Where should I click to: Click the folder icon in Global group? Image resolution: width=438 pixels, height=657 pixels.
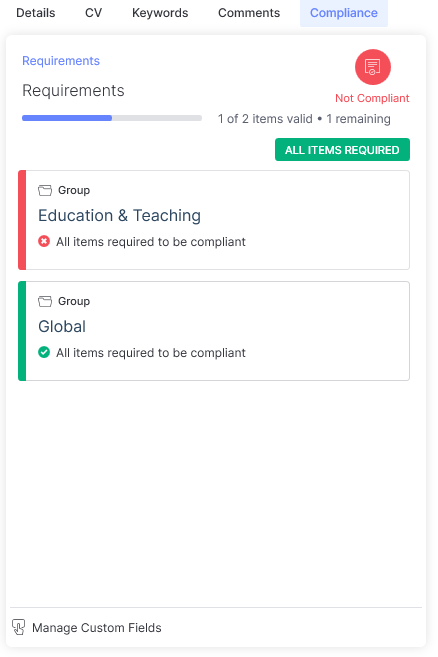click(x=45, y=301)
